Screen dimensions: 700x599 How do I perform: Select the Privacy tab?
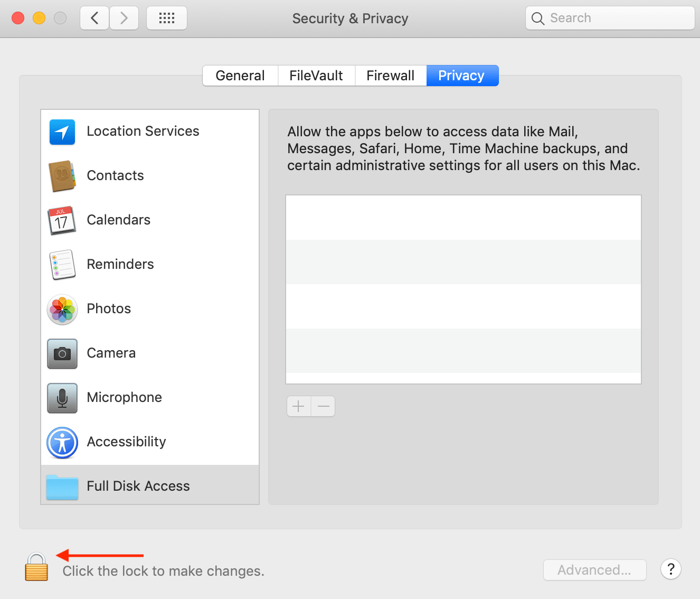point(462,76)
